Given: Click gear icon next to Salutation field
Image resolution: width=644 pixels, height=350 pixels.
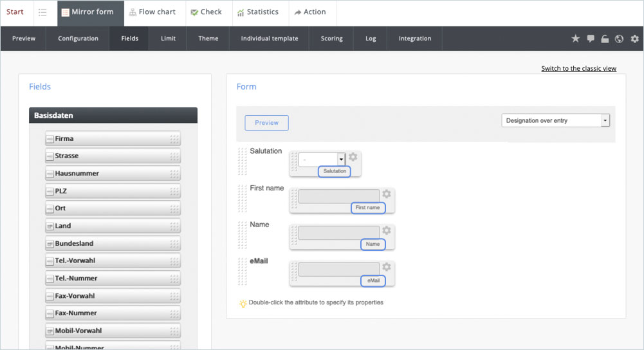Looking at the screenshot, I should 353,157.
